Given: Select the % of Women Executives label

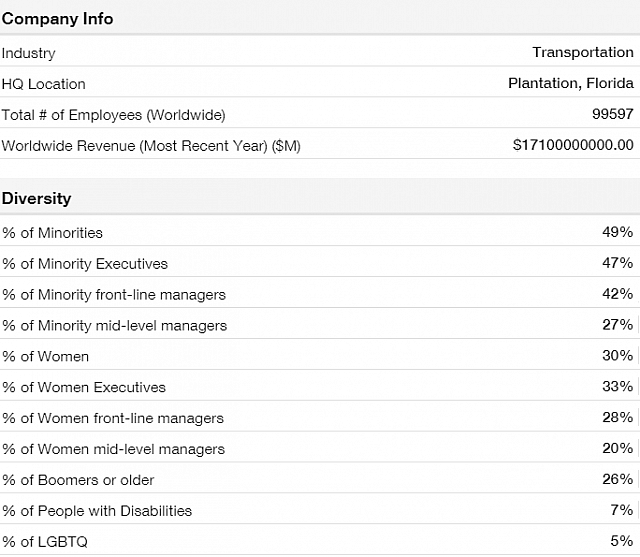Looking at the screenshot, I should click(84, 387).
